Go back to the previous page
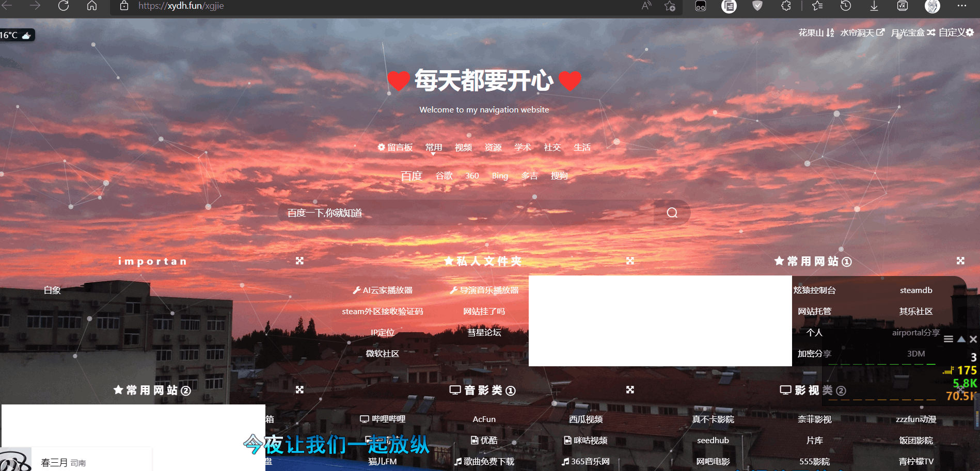980x471 pixels. pos(7,6)
